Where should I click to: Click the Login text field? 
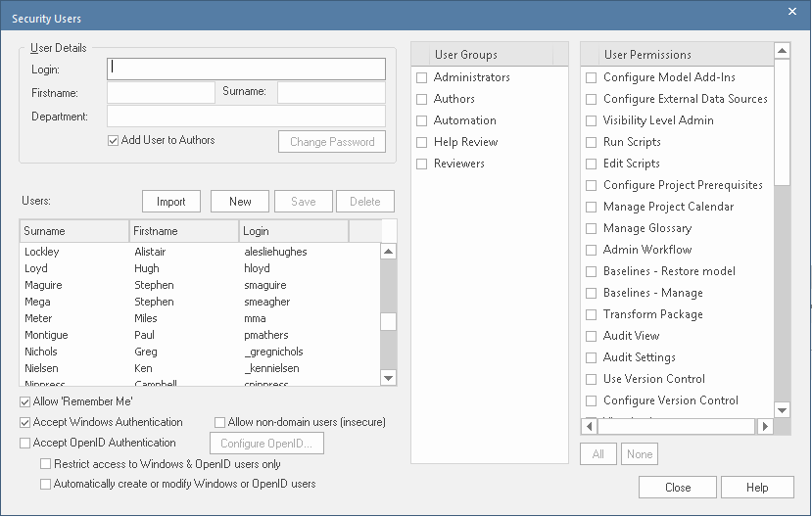click(246, 69)
